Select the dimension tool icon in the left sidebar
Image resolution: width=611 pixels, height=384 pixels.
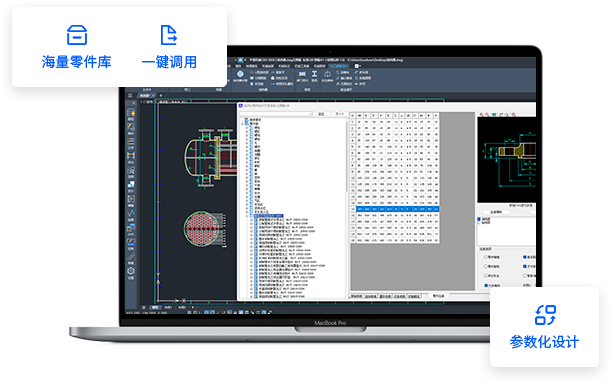click(131, 156)
